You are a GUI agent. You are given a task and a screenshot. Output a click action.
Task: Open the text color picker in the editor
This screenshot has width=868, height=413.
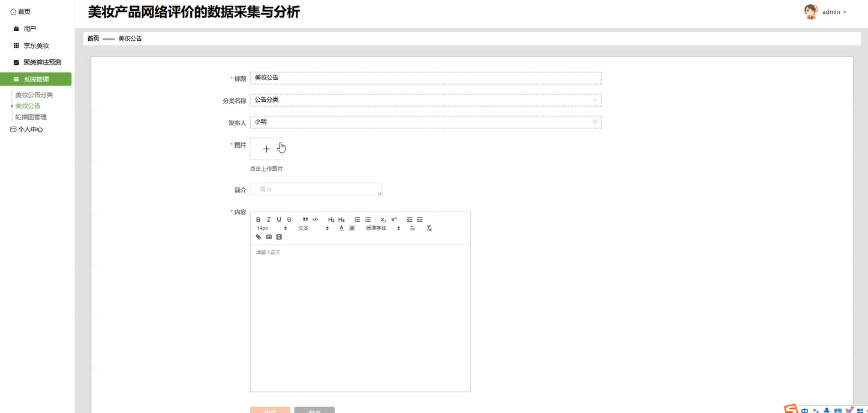click(341, 228)
